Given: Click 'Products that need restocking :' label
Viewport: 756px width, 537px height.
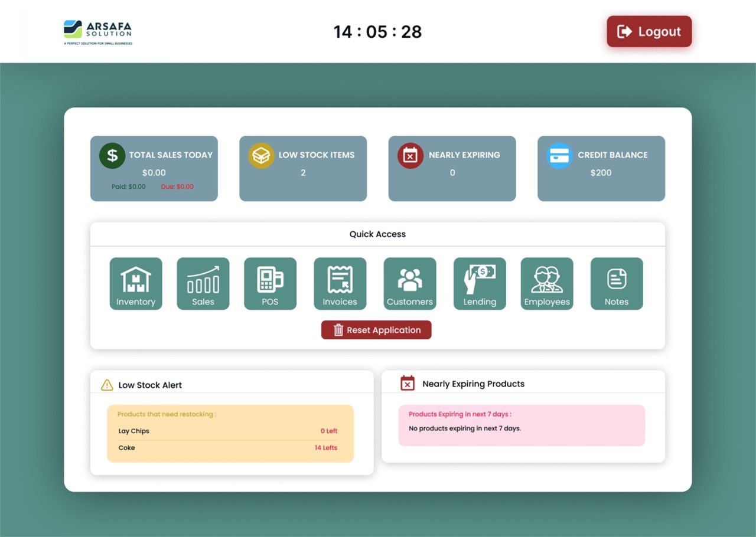Looking at the screenshot, I should pyautogui.click(x=167, y=414).
